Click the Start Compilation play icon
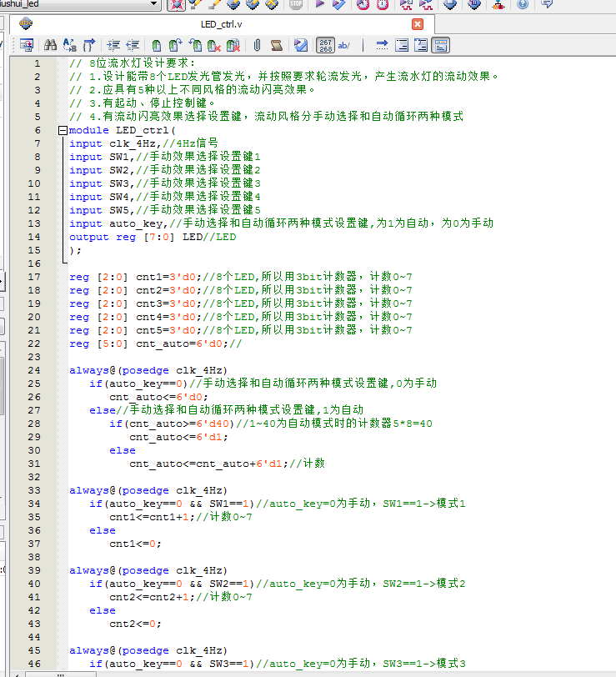The width and height of the screenshot is (616, 677). pos(319,5)
